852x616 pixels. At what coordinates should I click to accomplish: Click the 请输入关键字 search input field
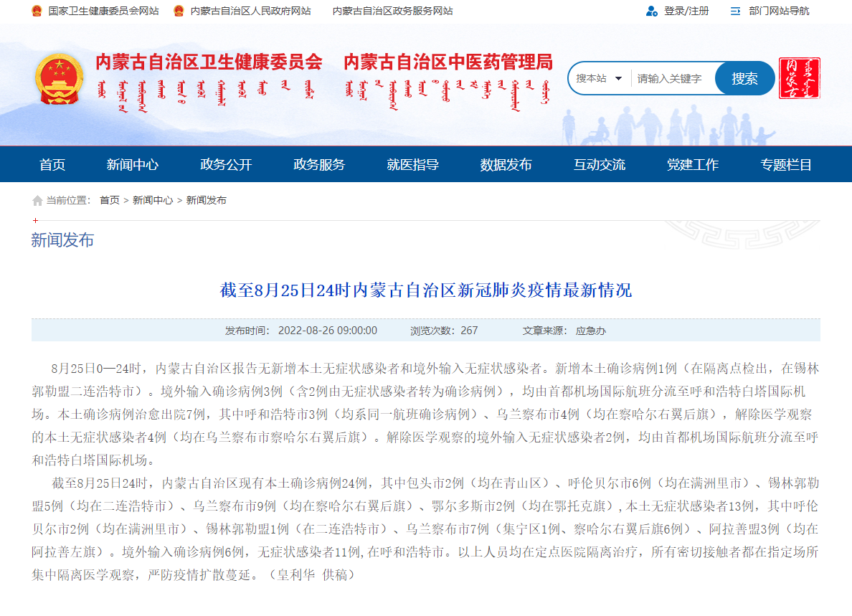[667, 78]
